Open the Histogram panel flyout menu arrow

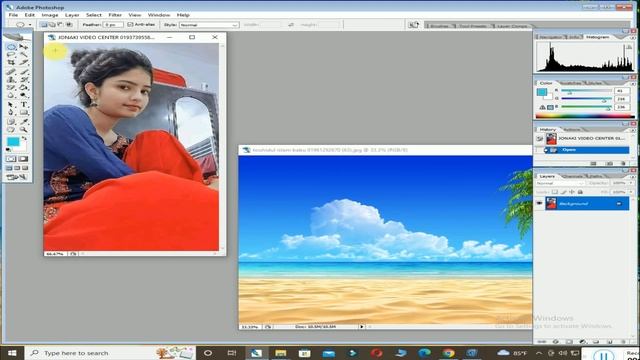point(632,37)
